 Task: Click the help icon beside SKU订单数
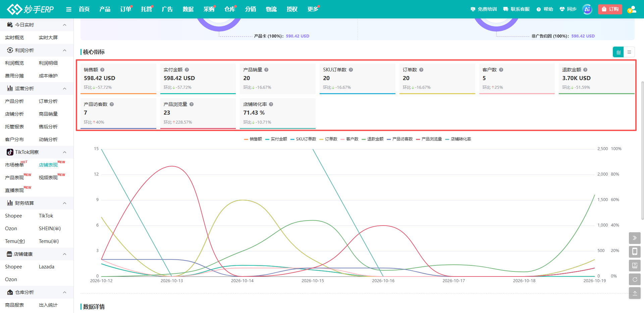click(x=351, y=70)
